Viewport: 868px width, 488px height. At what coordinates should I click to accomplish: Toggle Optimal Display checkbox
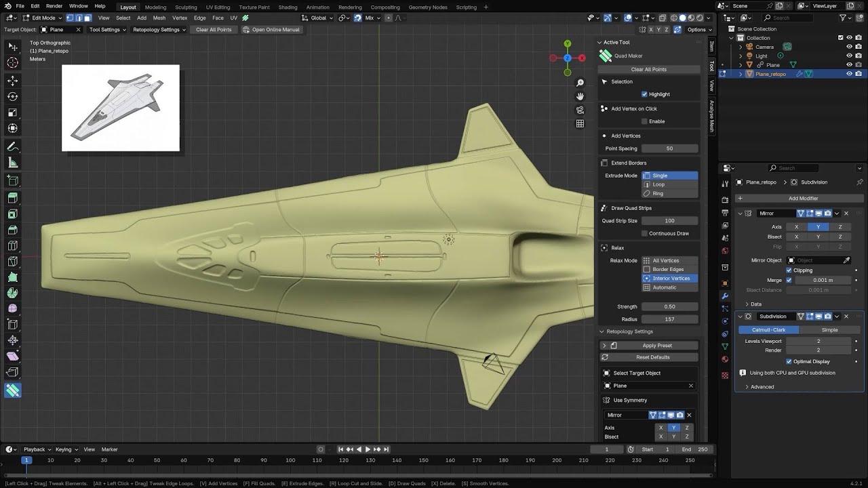point(789,361)
